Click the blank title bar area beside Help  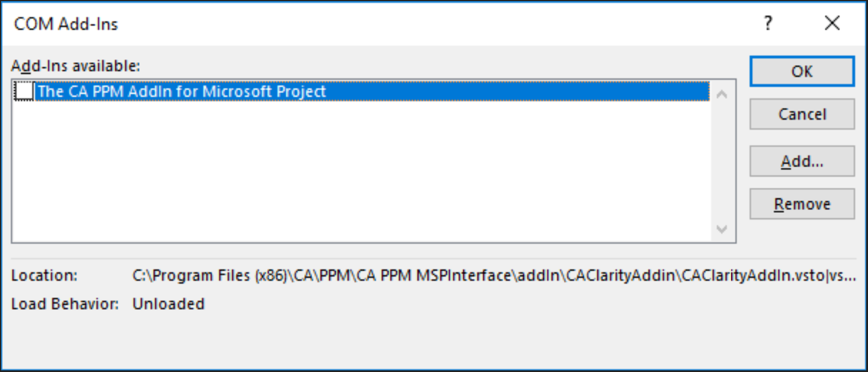[457, 24]
